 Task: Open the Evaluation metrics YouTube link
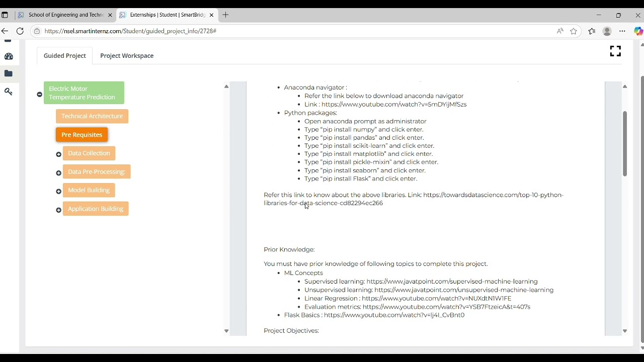446,307
